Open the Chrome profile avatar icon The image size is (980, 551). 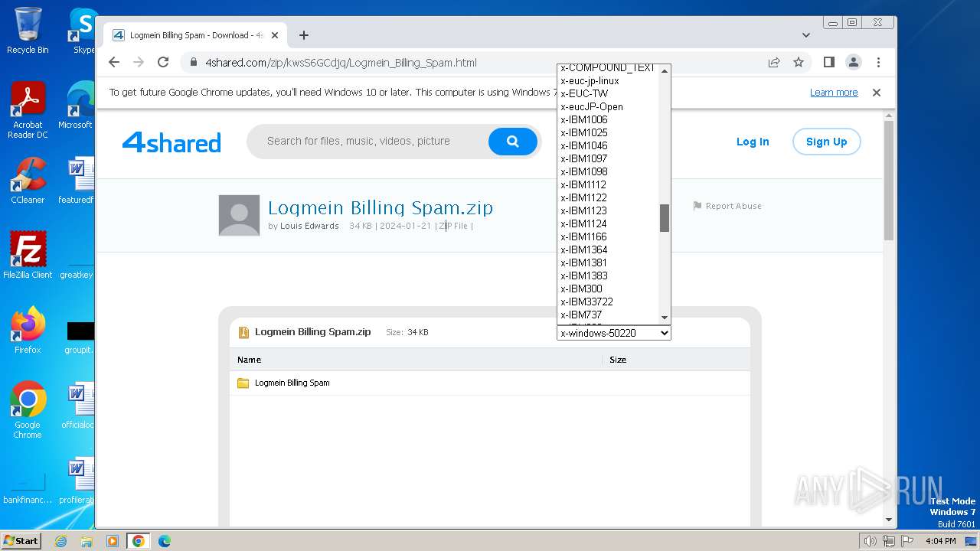point(854,63)
